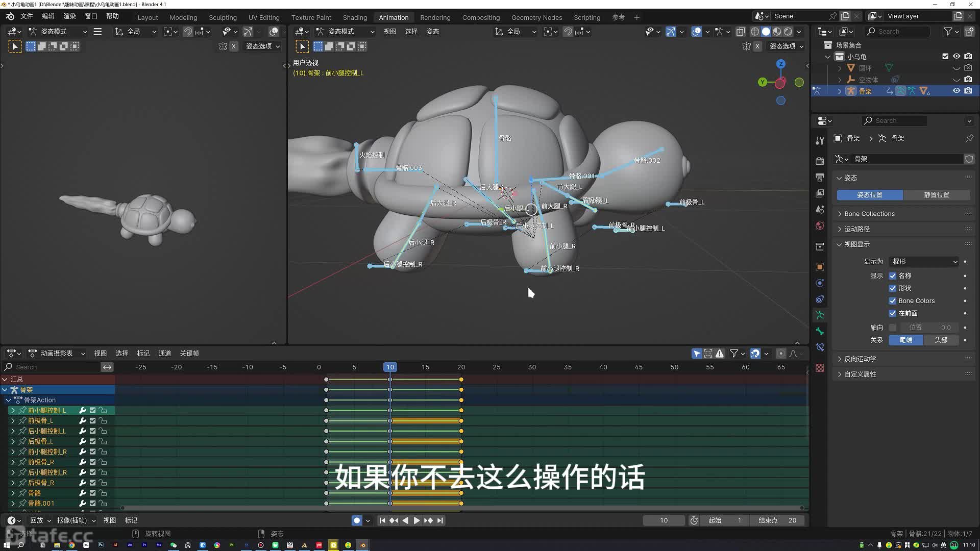Toggle auto keying record button
Screen dimensions: 980x551
pos(357,520)
